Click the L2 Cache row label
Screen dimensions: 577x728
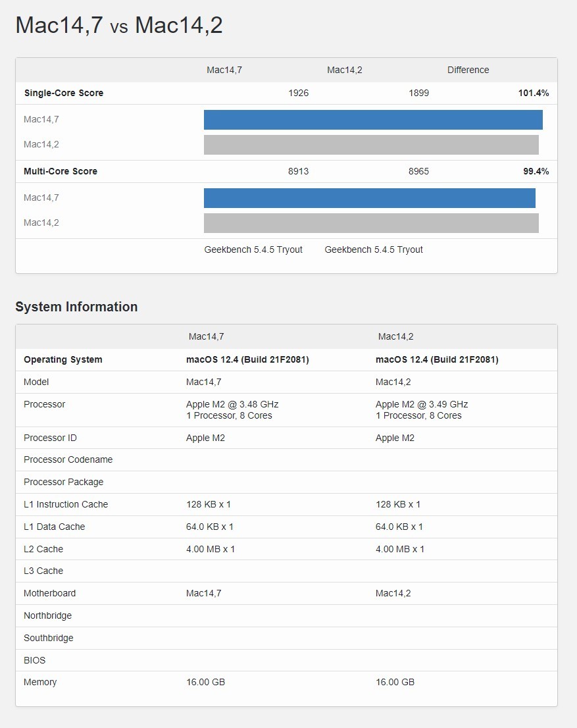tap(43, 549)
